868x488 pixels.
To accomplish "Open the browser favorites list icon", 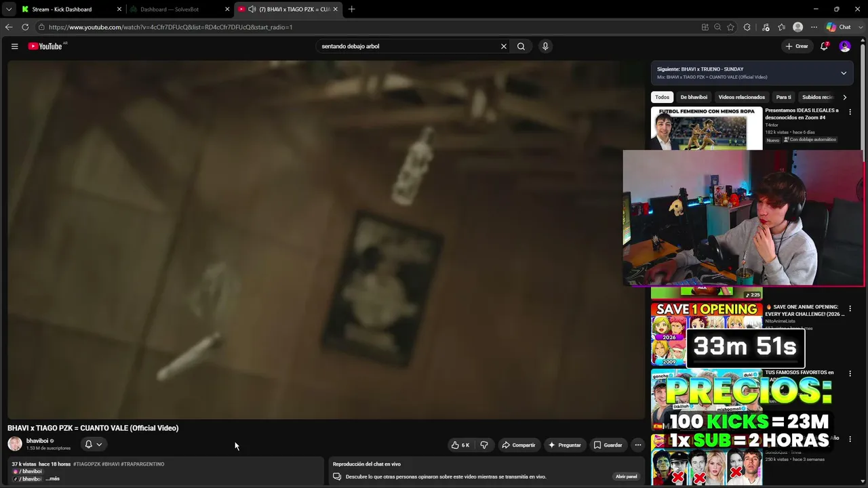I will [x=782, y=27].
